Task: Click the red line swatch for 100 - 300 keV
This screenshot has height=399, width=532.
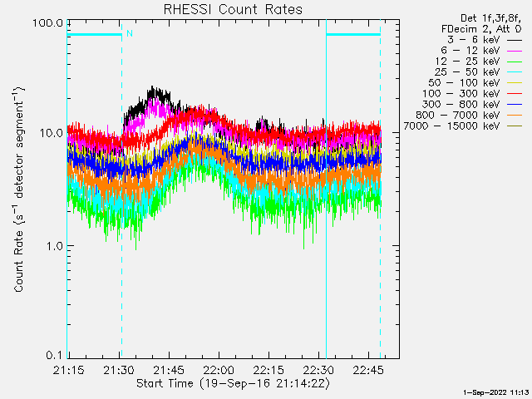Action: click(x=515, y=94)
